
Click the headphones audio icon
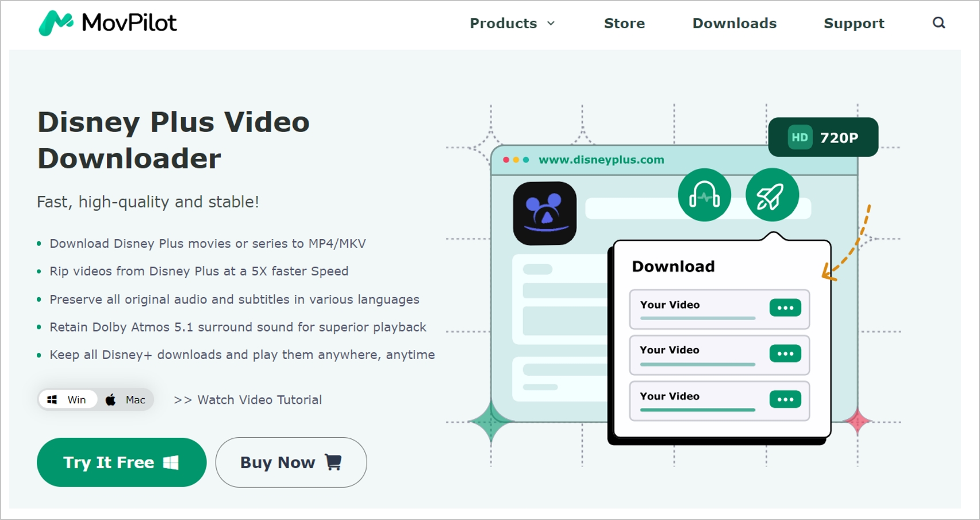(x=704, y=195)
